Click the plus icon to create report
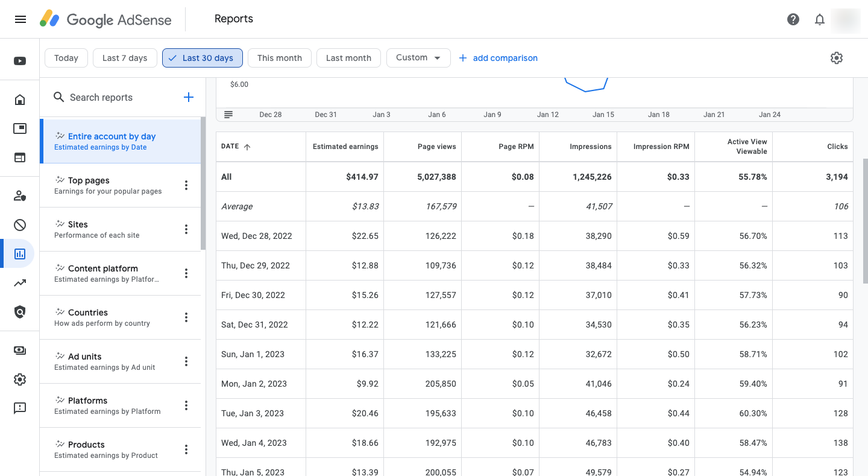 click(189, 97)
